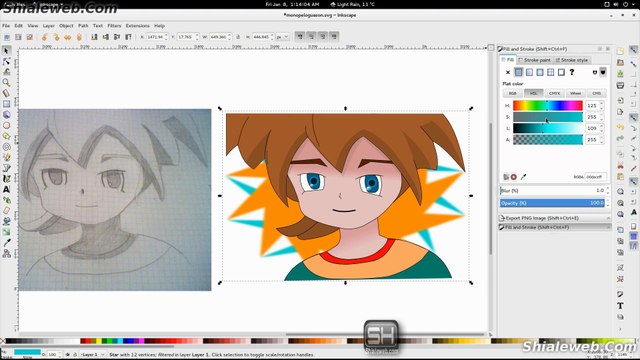Increase the X position spinner
This screenshot has height=360, width=640.
tap(166, 35)
